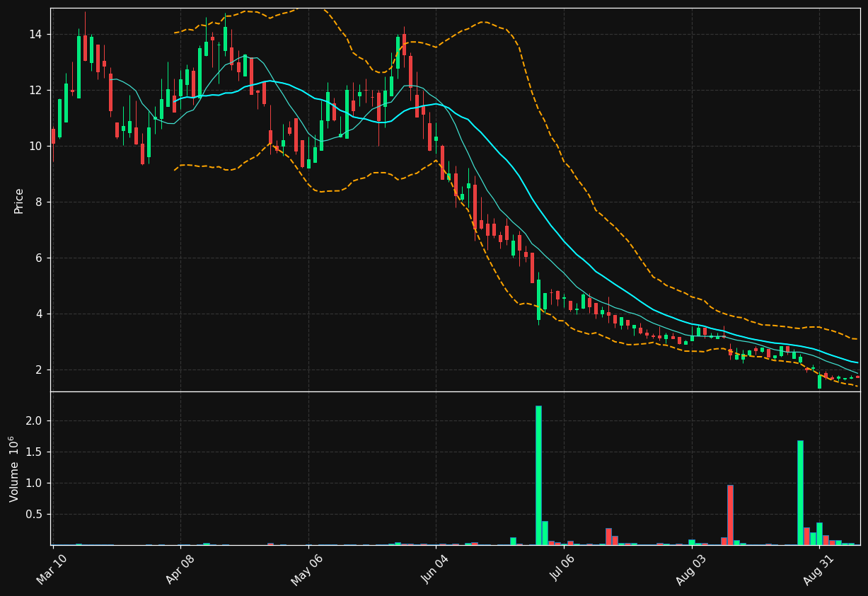Click the Jun 04 date label

click(435, 570)
